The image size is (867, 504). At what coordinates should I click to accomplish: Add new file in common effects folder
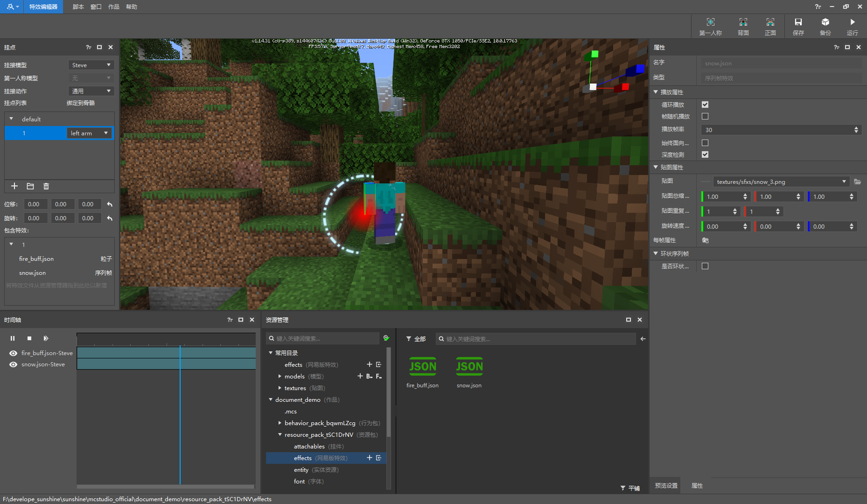(x=370, y=364)
